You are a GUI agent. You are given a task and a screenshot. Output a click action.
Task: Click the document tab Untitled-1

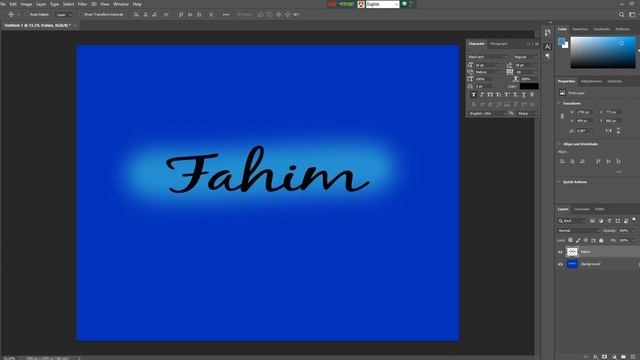pos(38,25)
